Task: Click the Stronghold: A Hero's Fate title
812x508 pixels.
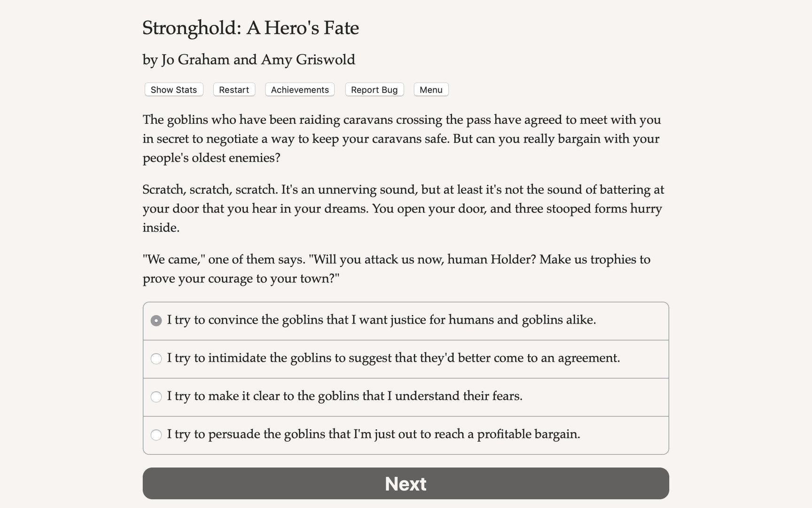Action: click(x=250, y=28)
